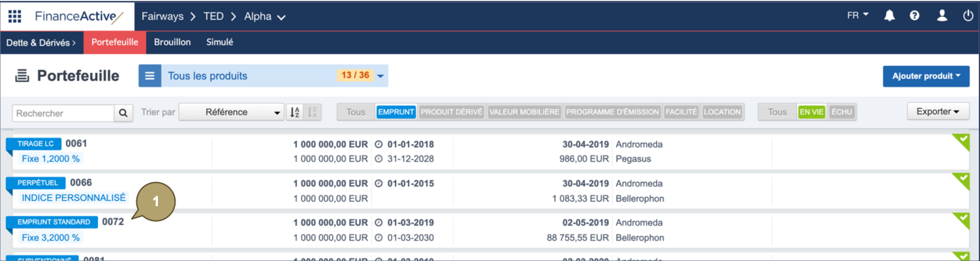
Task: Expand the Tous les produits dropdown
Action: [x=380, y=76]
